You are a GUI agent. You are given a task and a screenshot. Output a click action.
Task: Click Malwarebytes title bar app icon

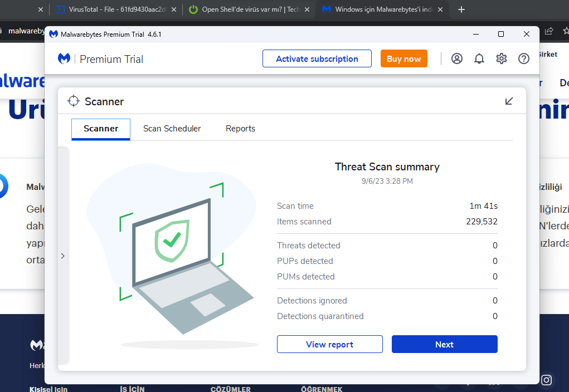click(x=54, y=34)
